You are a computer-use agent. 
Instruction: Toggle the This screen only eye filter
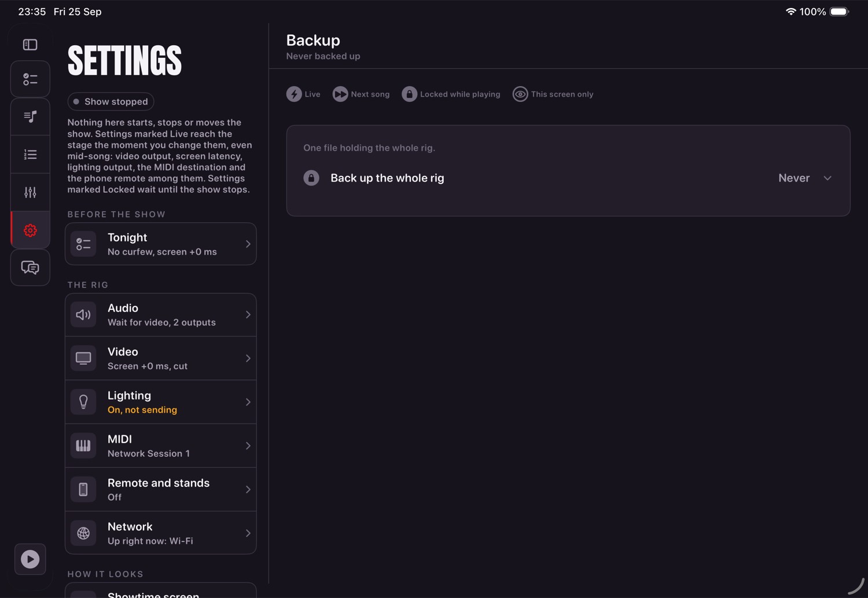pos(553,94)
